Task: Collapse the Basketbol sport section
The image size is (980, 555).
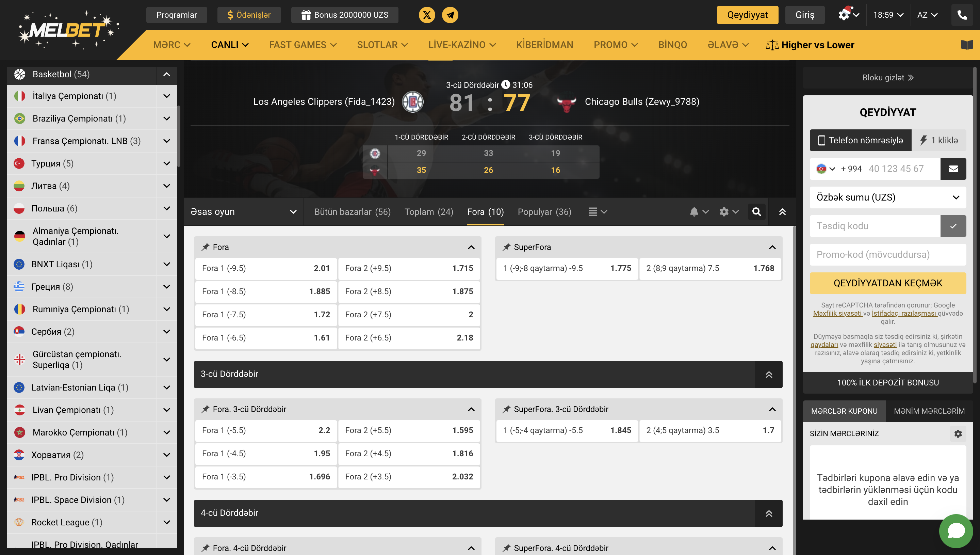Action: point(166,74)
